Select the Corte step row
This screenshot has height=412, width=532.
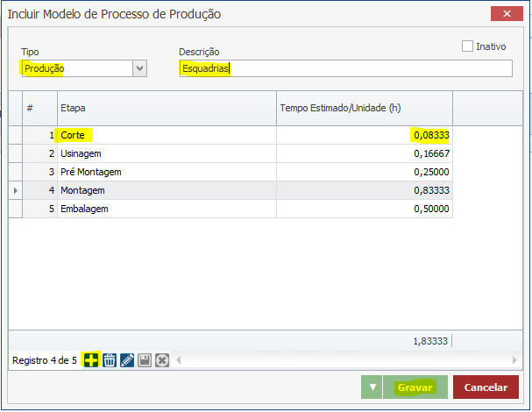[167, 135]
